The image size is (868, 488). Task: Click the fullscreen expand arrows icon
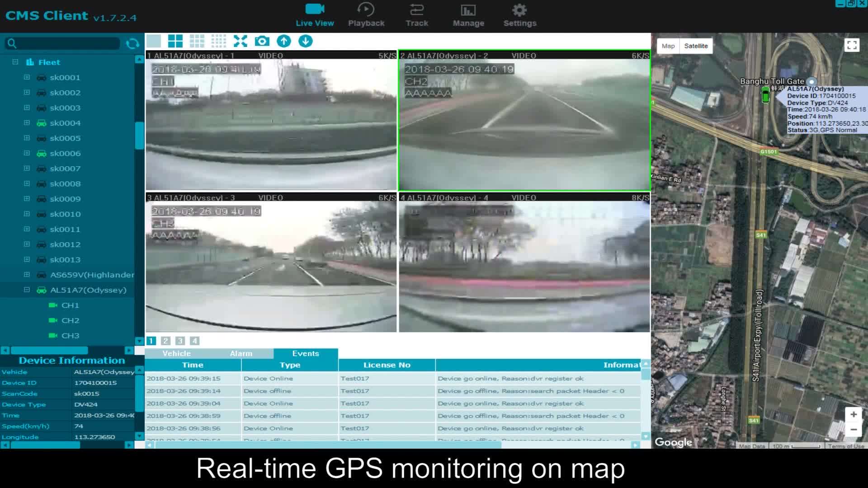[x=241, y=41]
